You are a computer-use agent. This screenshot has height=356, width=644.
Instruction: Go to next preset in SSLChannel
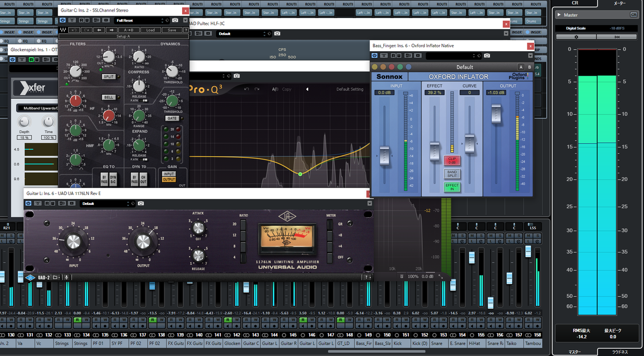tap(111, 30)
